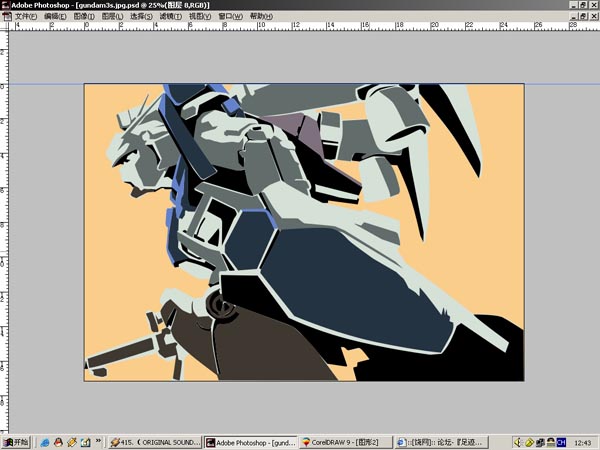Viewport: 600px width, 450px height.
Task: Minimize the Photoshop application window
Action: (573, 5)
